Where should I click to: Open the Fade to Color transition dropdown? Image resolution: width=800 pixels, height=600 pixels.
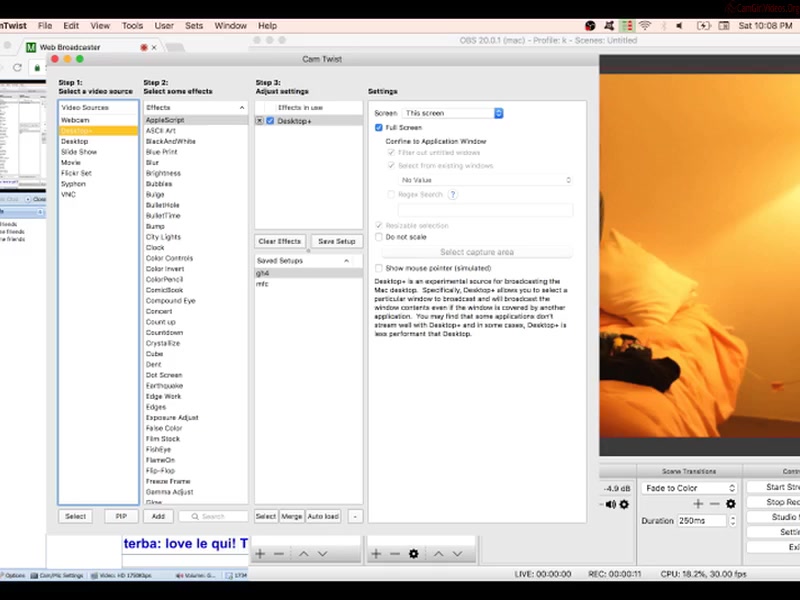[x=690, y=488]
